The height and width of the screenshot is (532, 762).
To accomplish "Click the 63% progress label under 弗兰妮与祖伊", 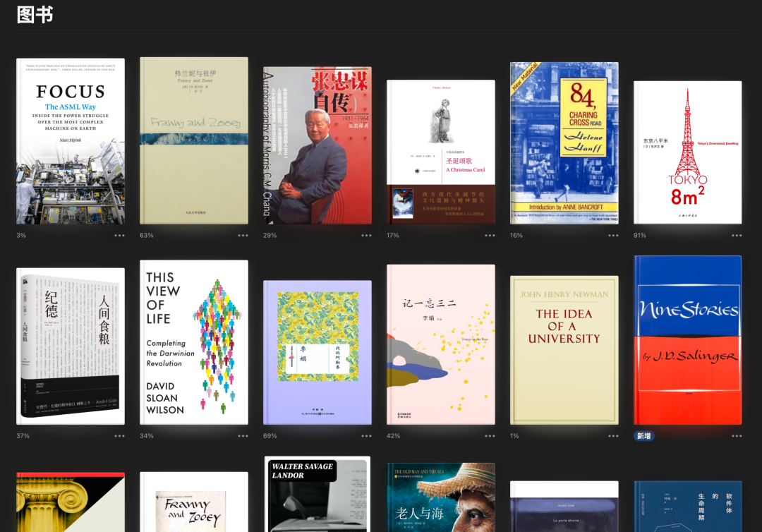I will pyautogui.click(x=146, y=236).
